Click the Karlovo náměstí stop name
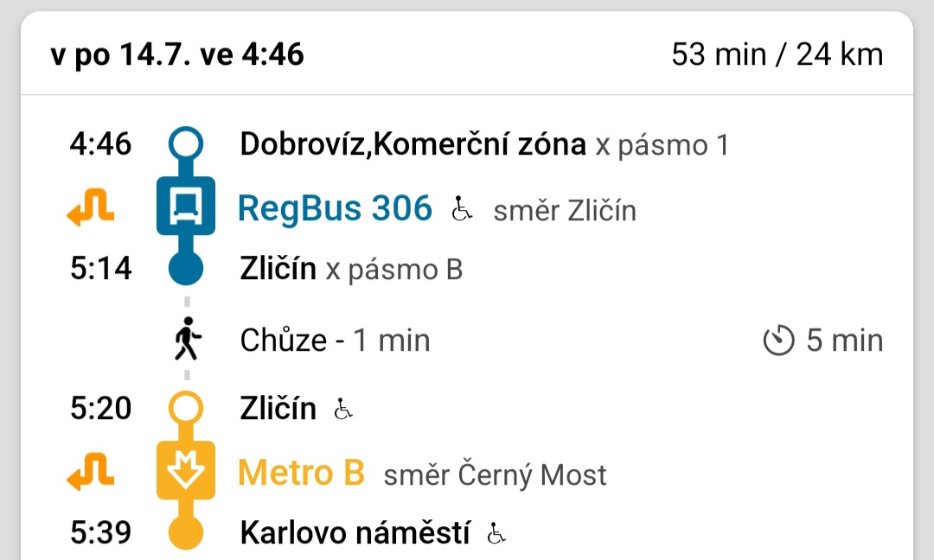Screen dimensions: 934x560 tap(355, 532)
